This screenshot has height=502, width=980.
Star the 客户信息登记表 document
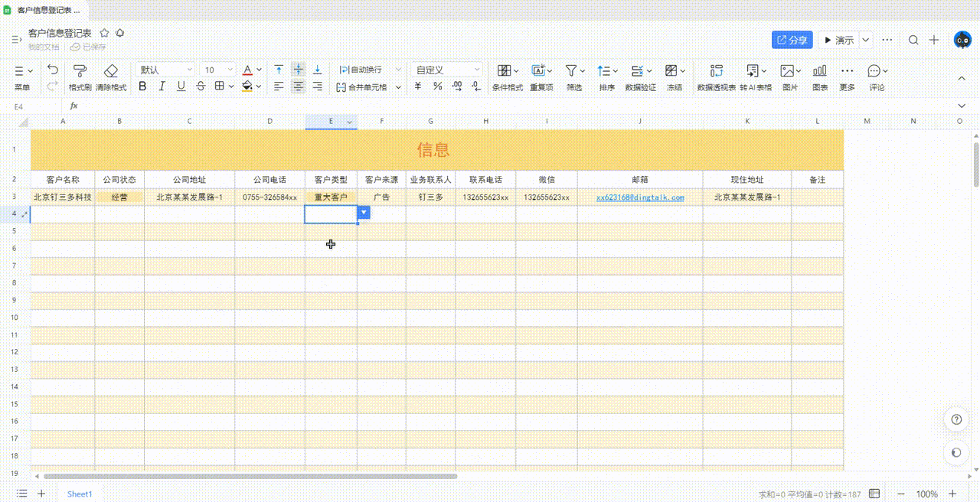(x=104, y=33)
